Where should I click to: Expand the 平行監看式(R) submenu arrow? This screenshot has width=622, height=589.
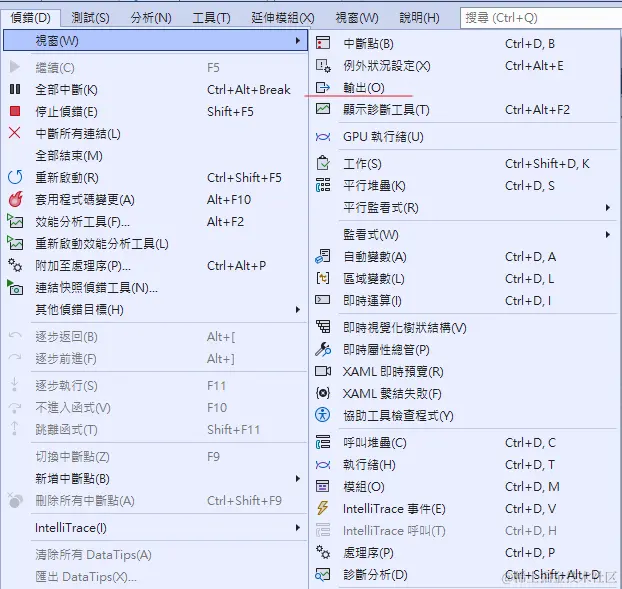[x=608, y=207]
